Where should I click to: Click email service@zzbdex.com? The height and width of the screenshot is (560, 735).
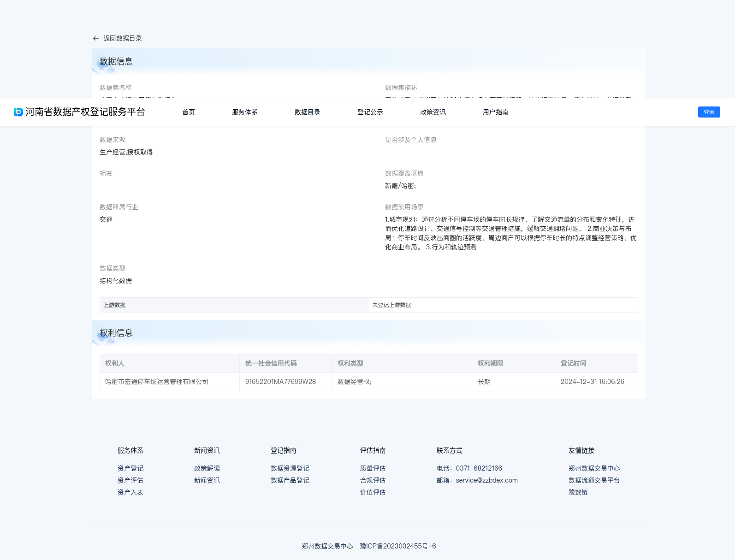(x=487, y=480)
